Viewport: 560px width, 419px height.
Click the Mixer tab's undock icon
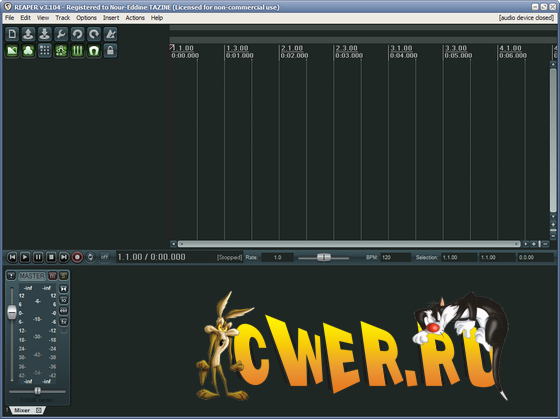click(39, 410)
